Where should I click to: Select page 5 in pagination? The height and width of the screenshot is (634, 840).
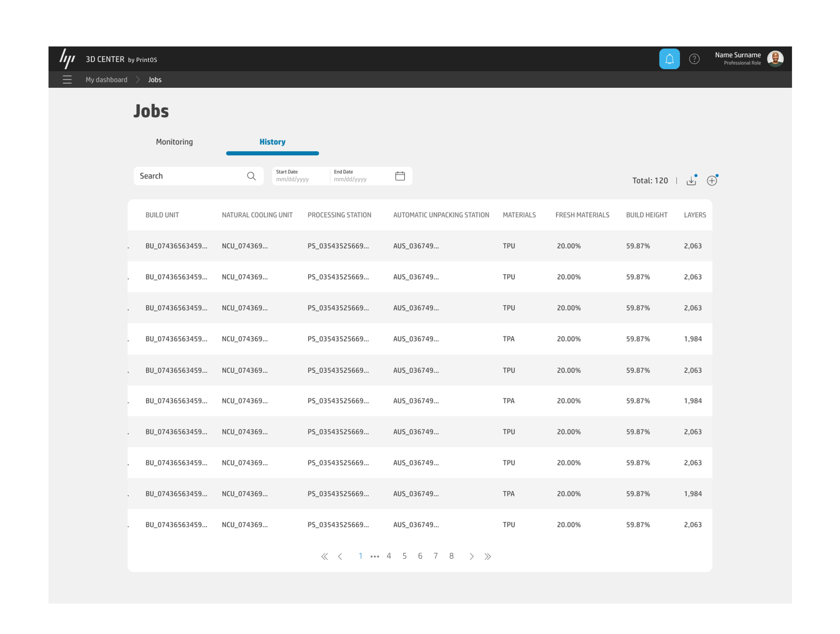pyautogui.click(x=405, y=556)
